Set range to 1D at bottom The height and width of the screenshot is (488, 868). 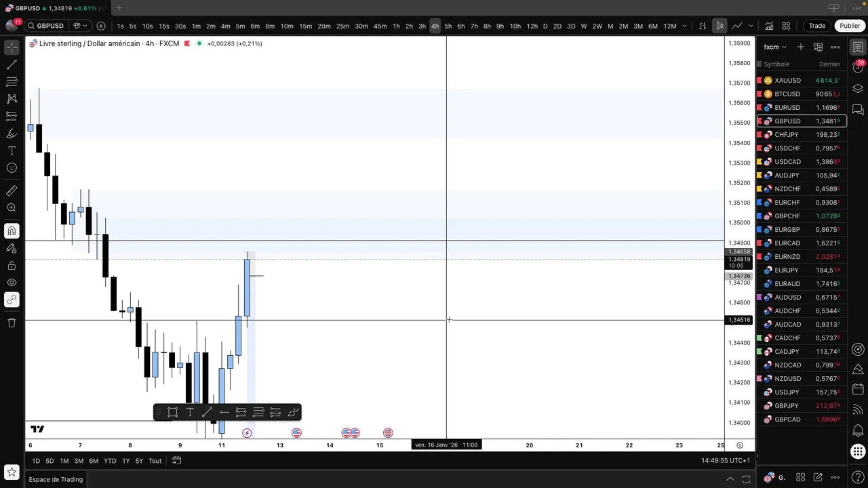(36, 461)
